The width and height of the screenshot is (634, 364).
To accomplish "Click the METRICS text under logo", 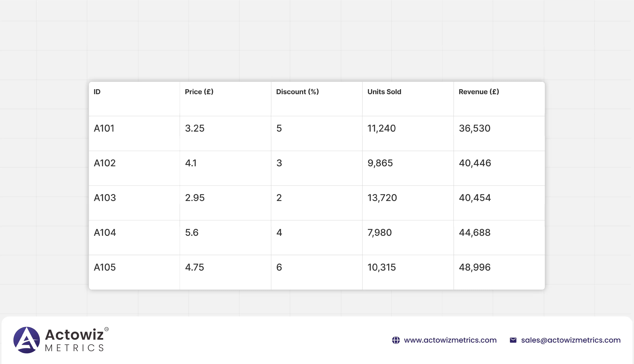I will tap(74, 348).
